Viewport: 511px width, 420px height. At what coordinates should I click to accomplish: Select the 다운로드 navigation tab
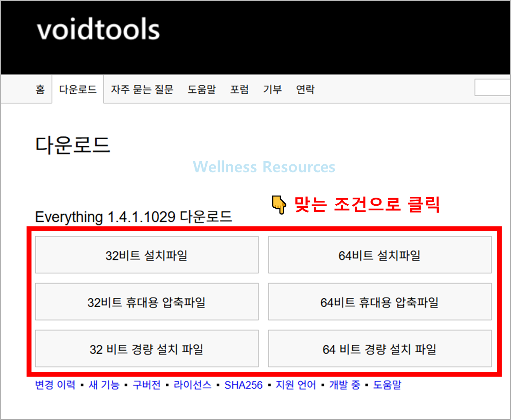click(78, 89)
